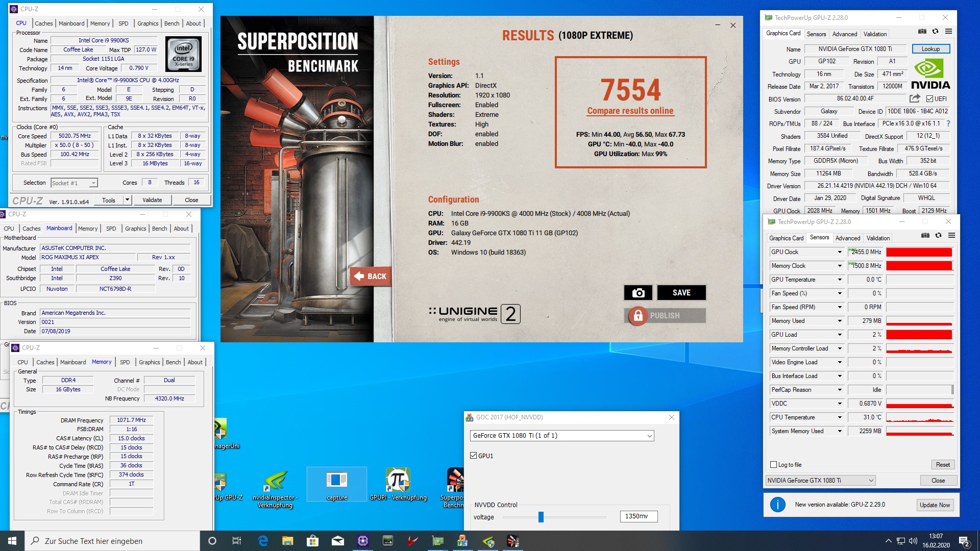Enable Log to file checkbox in GPU-Z Sensors
The width and height of the screenshot is (980, 551).
pos(773,465)
